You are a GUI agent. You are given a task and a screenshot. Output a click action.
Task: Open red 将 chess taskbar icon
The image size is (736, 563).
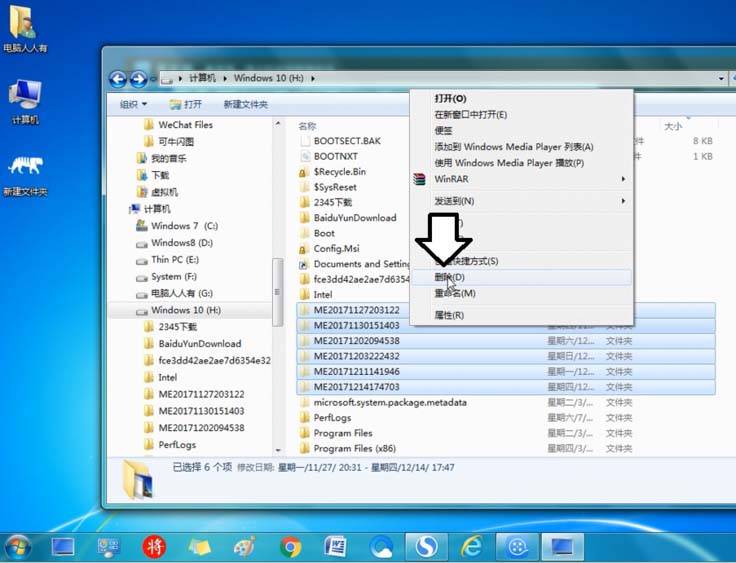154,548
